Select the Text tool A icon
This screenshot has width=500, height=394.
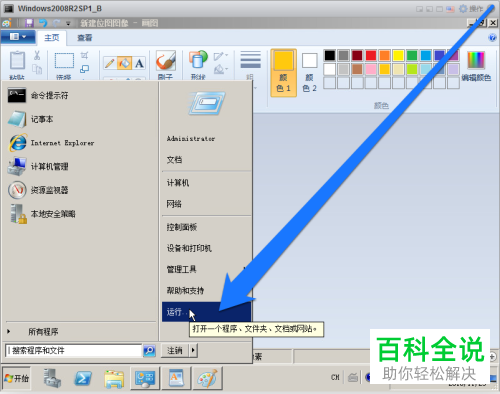[139, 63]
